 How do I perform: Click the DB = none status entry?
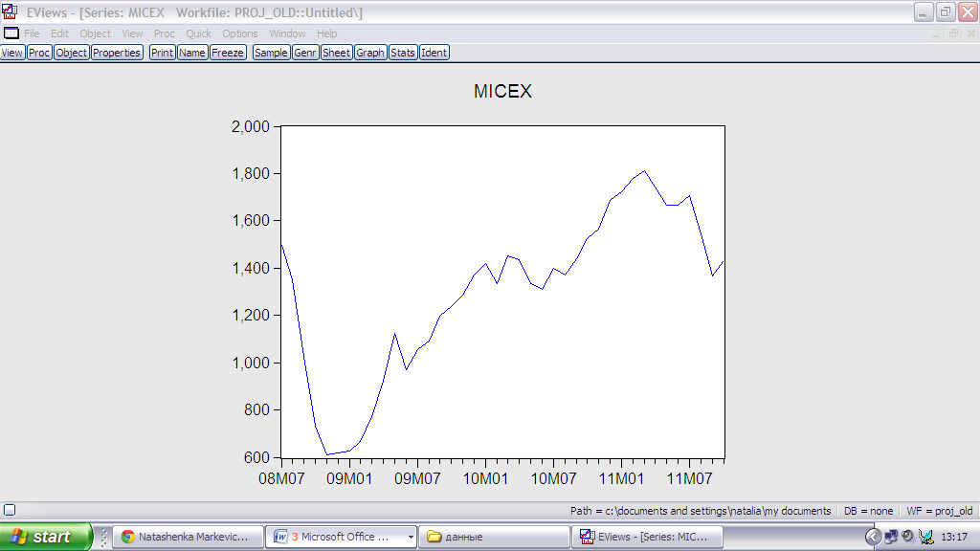(868, 511)
